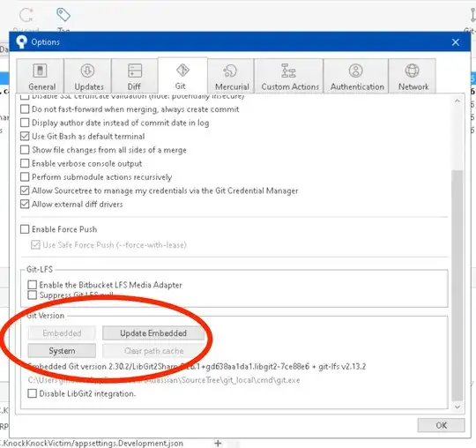Select the Git tab

pyautogui.click(x=182, y=75)
